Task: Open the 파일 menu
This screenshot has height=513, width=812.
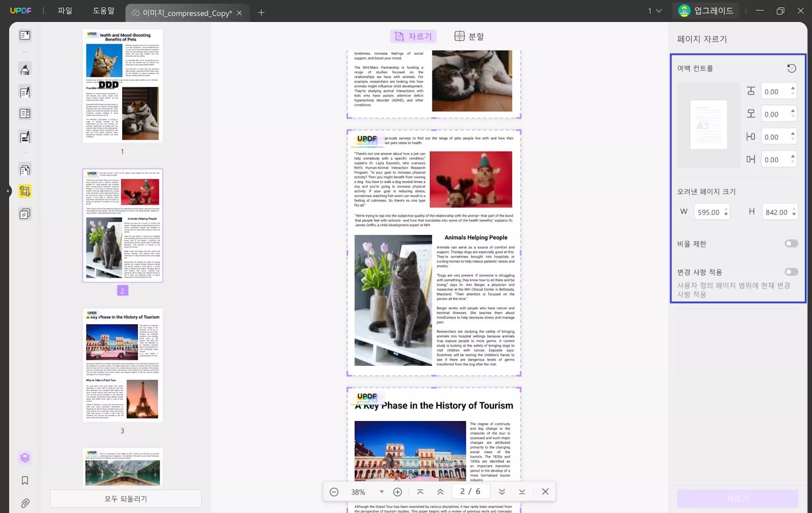Action: click(x=65, y=11)
